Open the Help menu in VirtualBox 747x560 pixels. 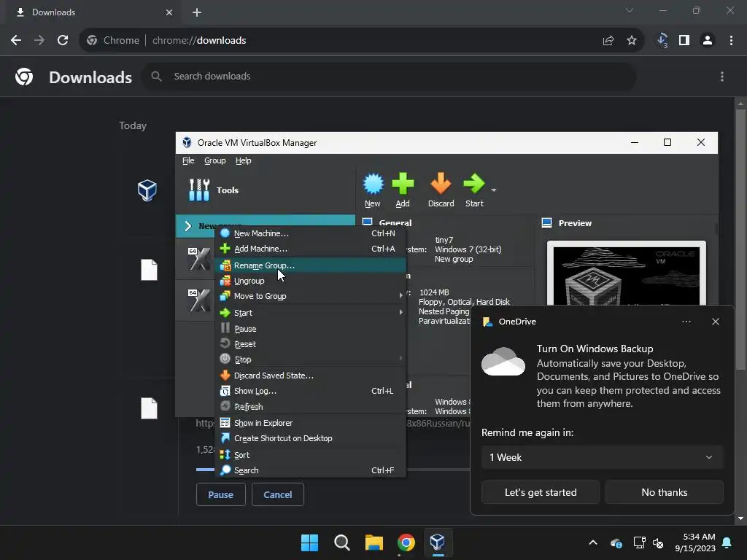pos(243,160)
